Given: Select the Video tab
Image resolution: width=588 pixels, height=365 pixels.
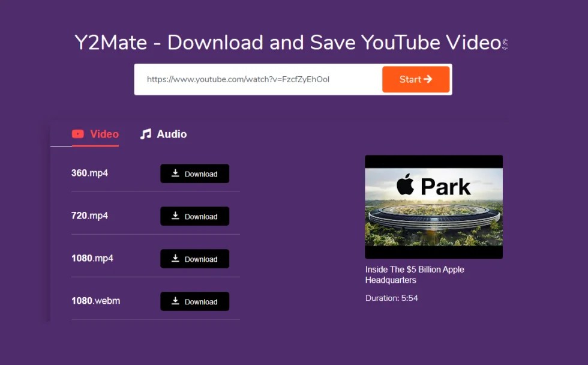Looking at the screenshot, I should point(95,134).
